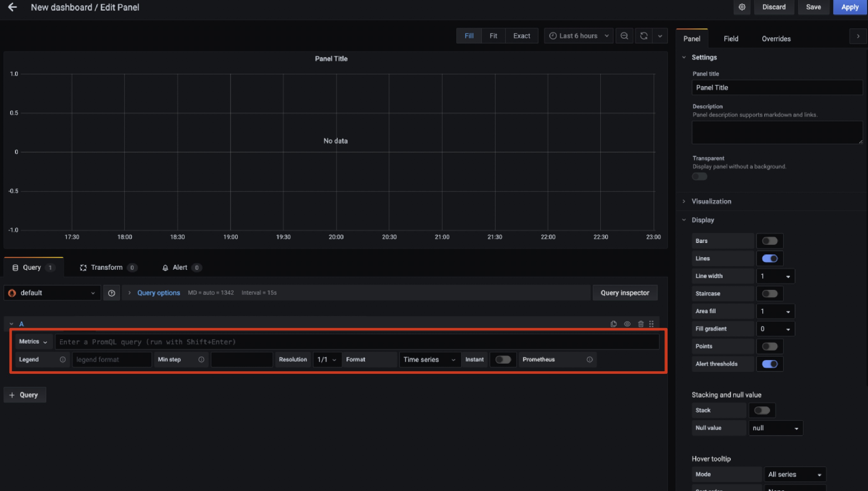
Task: Hide query A using the eye icon
Action: pos(627,324)
